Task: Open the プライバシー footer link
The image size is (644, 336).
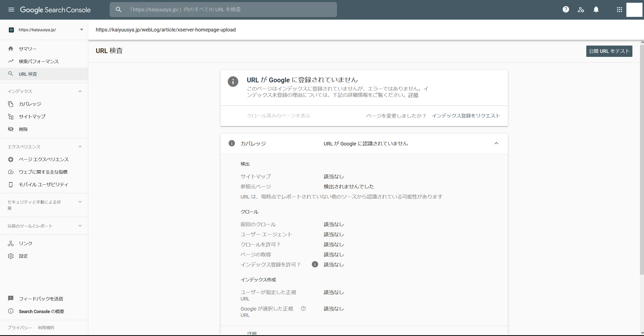Action: tap(20, 327)
